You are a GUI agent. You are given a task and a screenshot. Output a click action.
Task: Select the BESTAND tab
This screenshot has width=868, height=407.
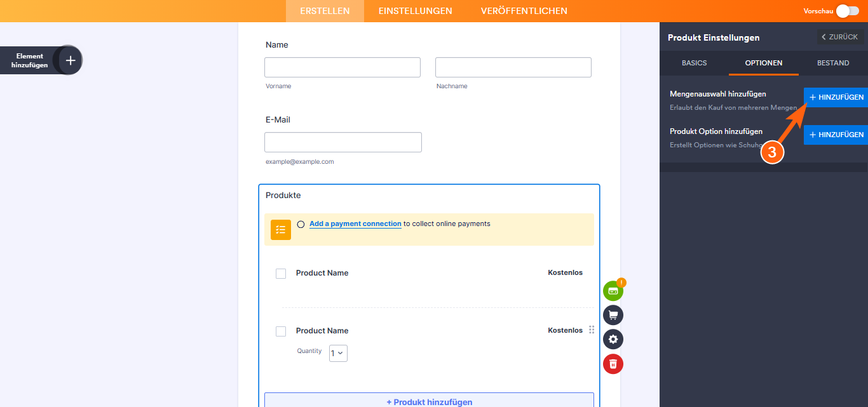point(833,63)
